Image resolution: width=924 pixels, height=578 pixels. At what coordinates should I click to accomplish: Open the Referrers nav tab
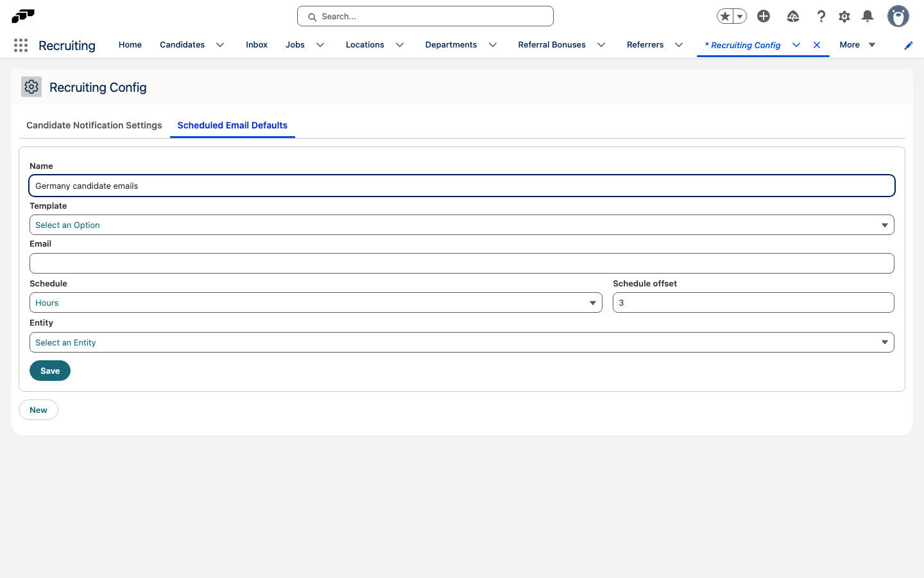[x=646, y=45]
